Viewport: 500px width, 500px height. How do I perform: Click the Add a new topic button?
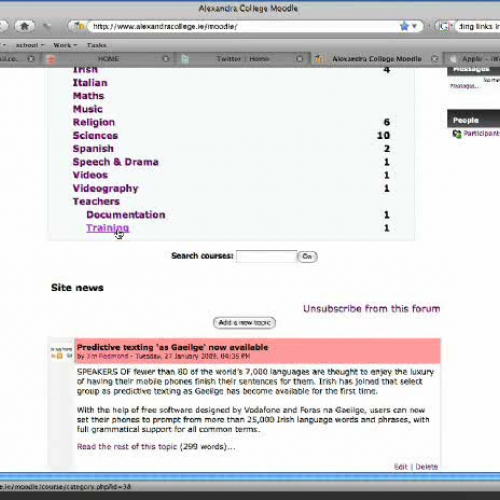244,323
